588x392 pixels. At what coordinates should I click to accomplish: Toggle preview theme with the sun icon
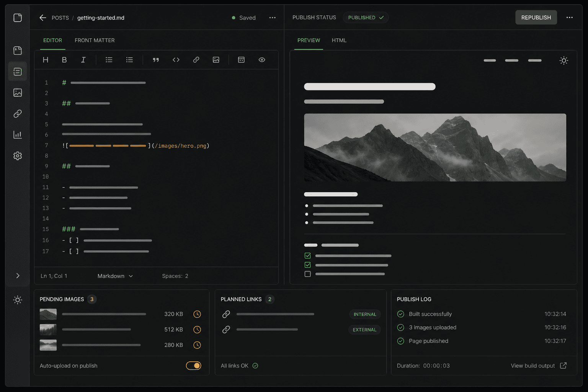pyautogui.click(x=564, y=60)
